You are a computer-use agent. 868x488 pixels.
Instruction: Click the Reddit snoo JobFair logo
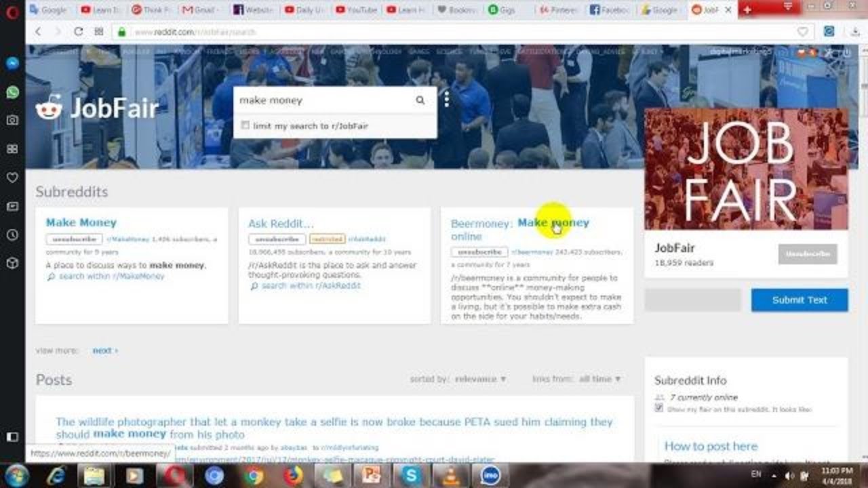point(97,108)
